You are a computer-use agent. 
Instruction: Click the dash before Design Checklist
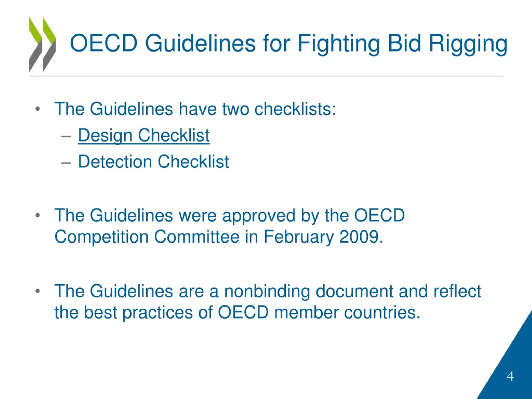[x=66, y=137]
